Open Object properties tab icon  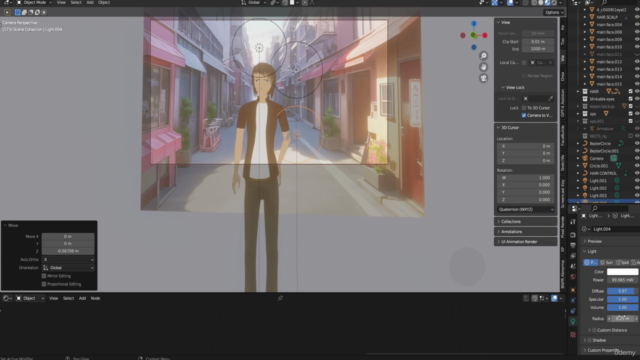(573, 290)
